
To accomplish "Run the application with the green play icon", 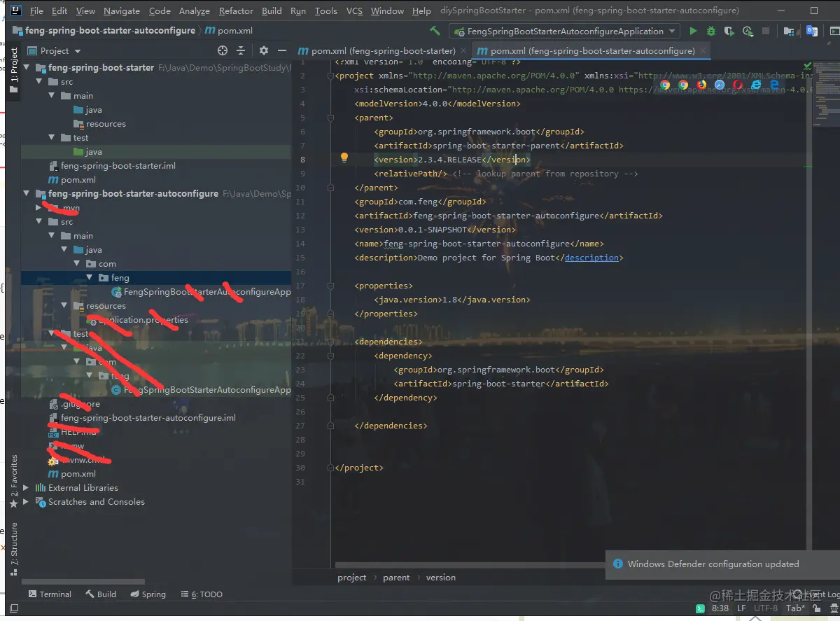I will click(x=693, y=31).
